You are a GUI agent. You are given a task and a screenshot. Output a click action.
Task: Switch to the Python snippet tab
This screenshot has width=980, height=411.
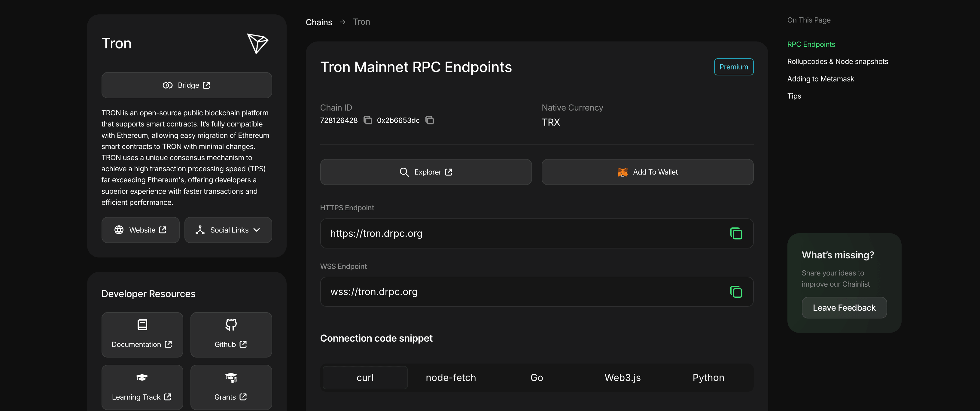point(708,378)
